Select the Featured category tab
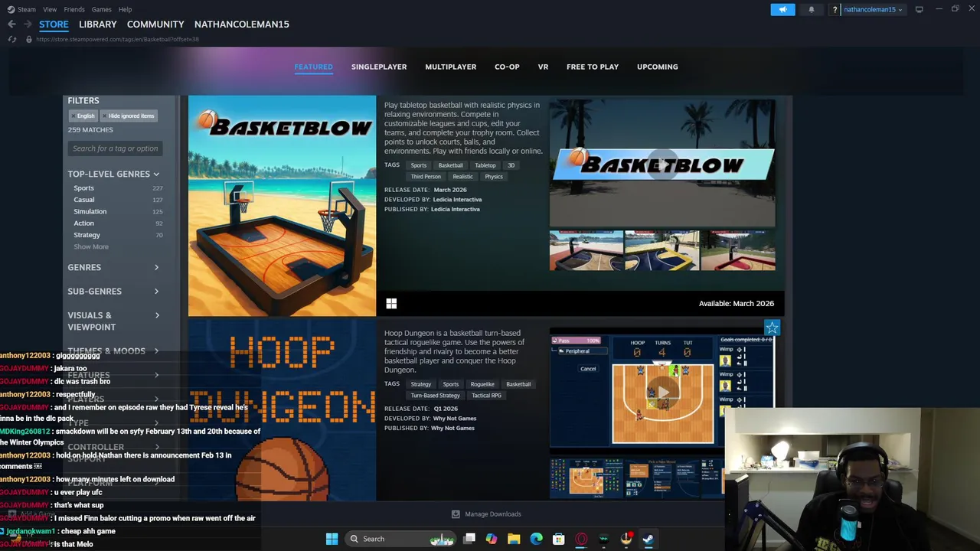The height and width of the screenshot is (551, 980). pyautogui.click(x=313, y=67)
